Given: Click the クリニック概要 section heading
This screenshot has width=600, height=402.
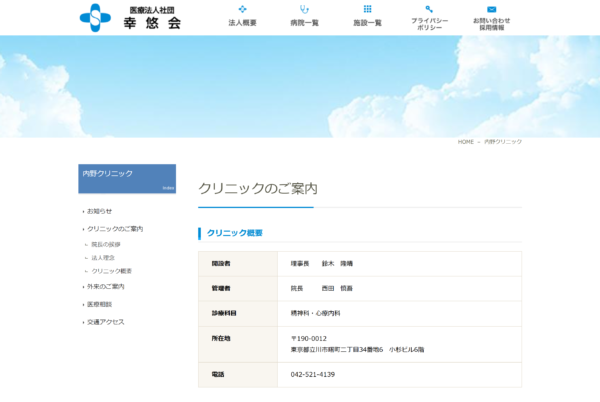Looking at the screenshot, I should (235, 233).
